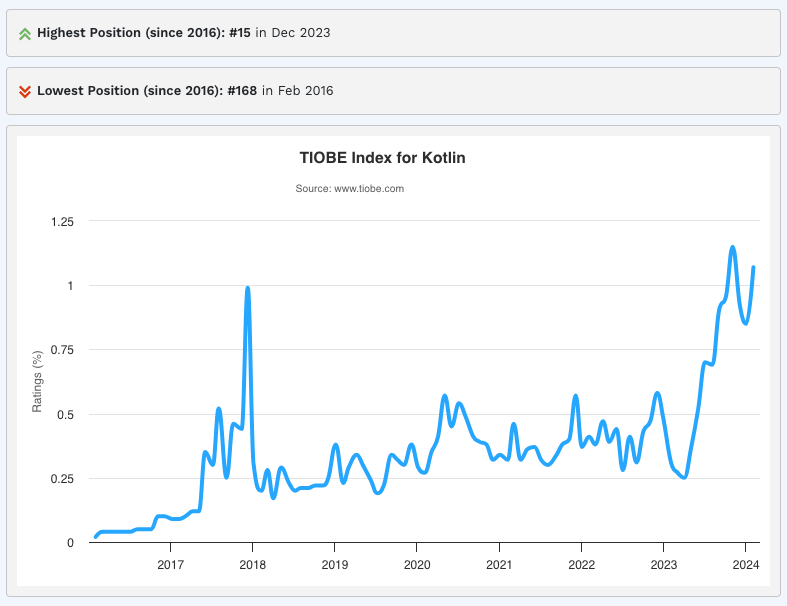The image size is (787, 606).
Task: Click the 2022 x-axis label
Action: pos(582,565)
